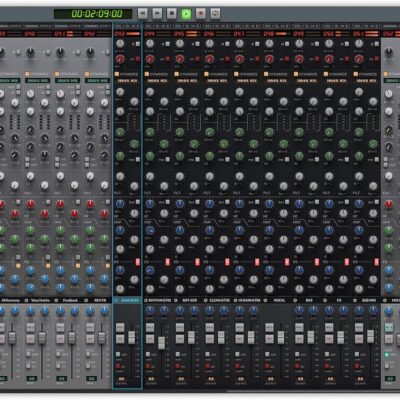The width and height of the screenshot is (400, 400).
Task: Click the lower large button beside channel 043's fader
Action: (120, 339)
